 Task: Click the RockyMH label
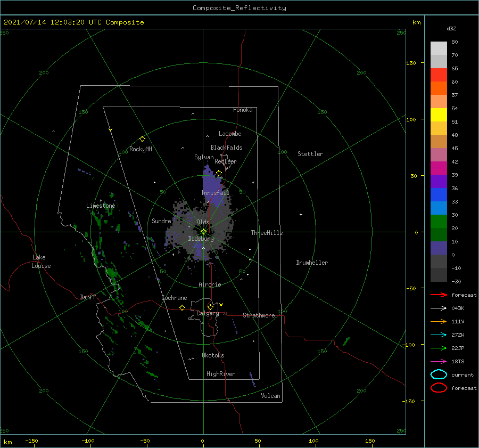[141, 149]
